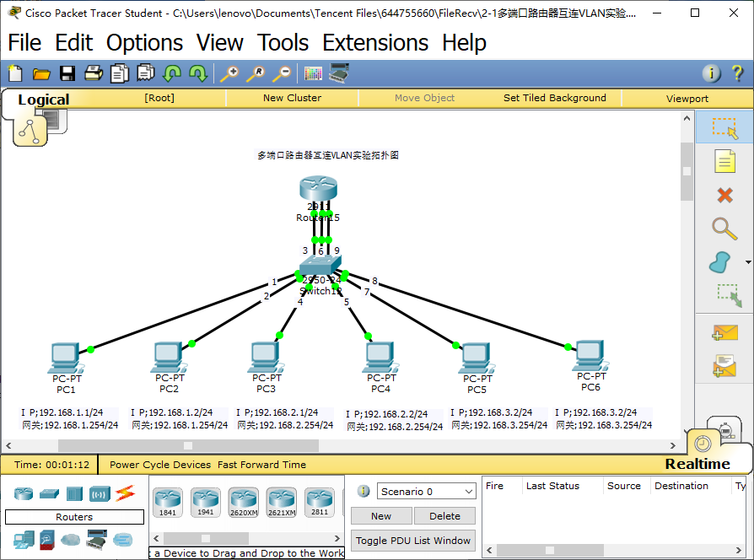Click the scenario info i icon

coord(364,491)
